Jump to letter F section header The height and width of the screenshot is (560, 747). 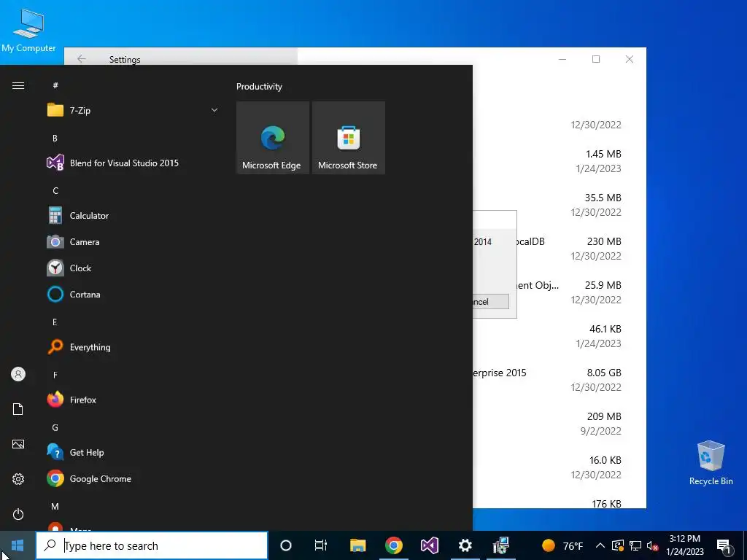tap(55, 376)
